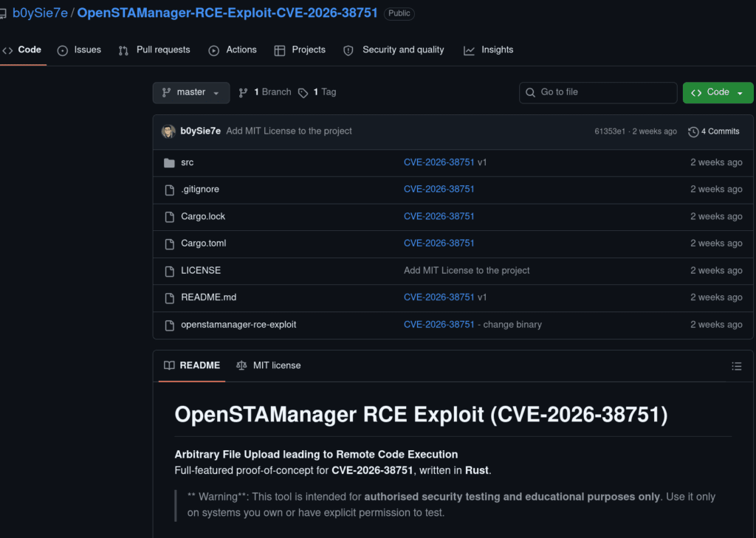
Task: Open the LICENSE file
Action: pyautogui.click(x=201, y=270)
